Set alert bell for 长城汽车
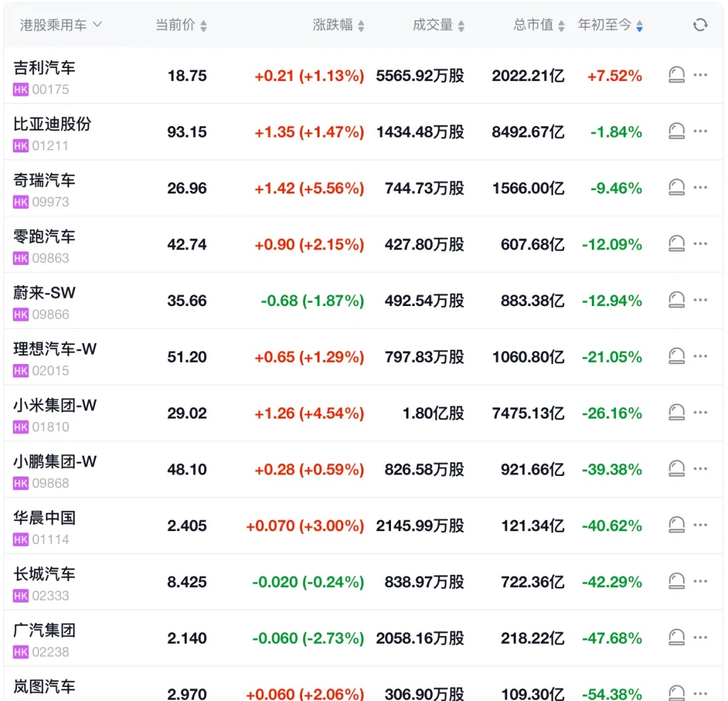Viewport: 728px width, 701px height. [677, 581]
